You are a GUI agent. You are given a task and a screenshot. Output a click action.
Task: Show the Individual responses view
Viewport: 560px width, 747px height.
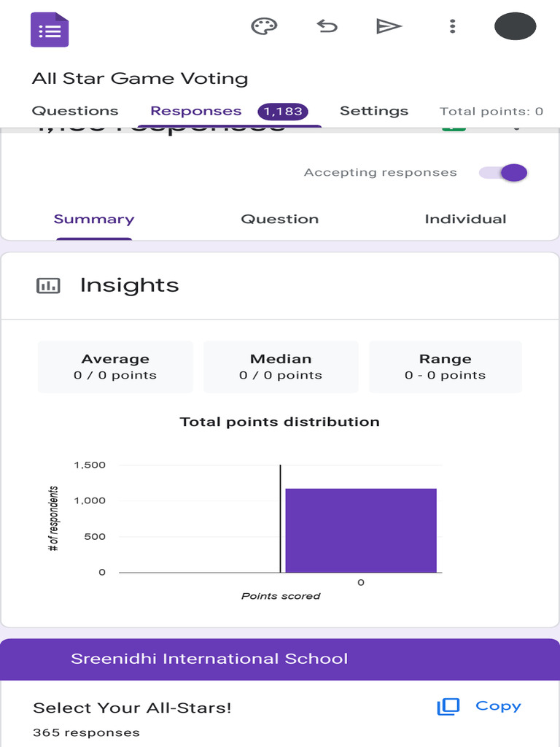465,219
